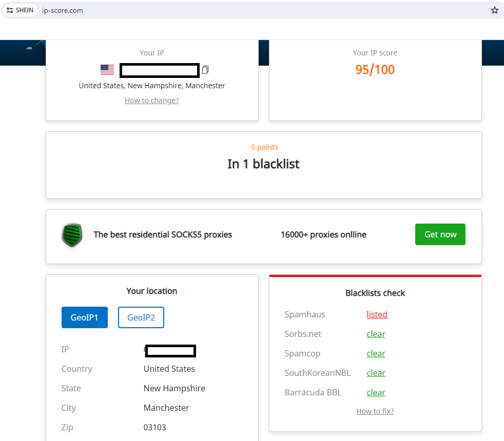Click the Barracuda BBL clear status link
Image resolution: width=504 pixels, height=441 pixels.
tap(376, 392)
